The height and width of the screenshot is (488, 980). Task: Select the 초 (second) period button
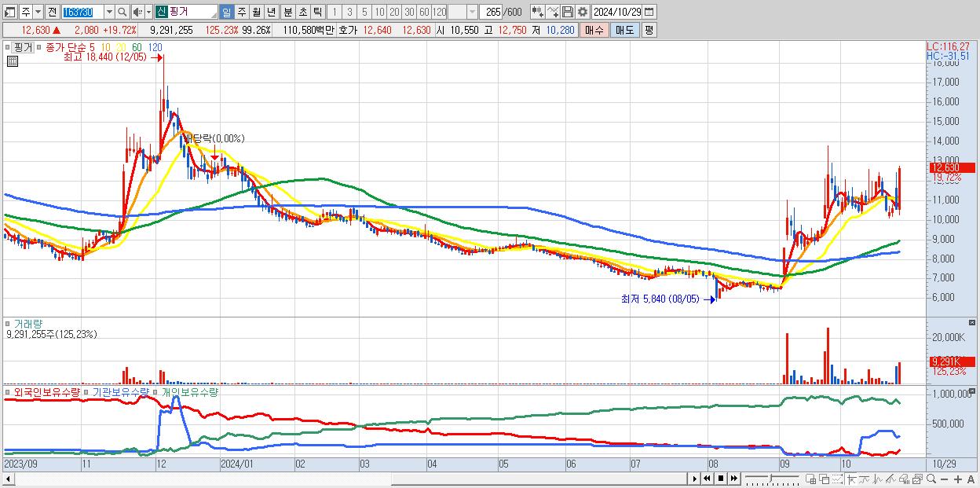pos(302,12)
